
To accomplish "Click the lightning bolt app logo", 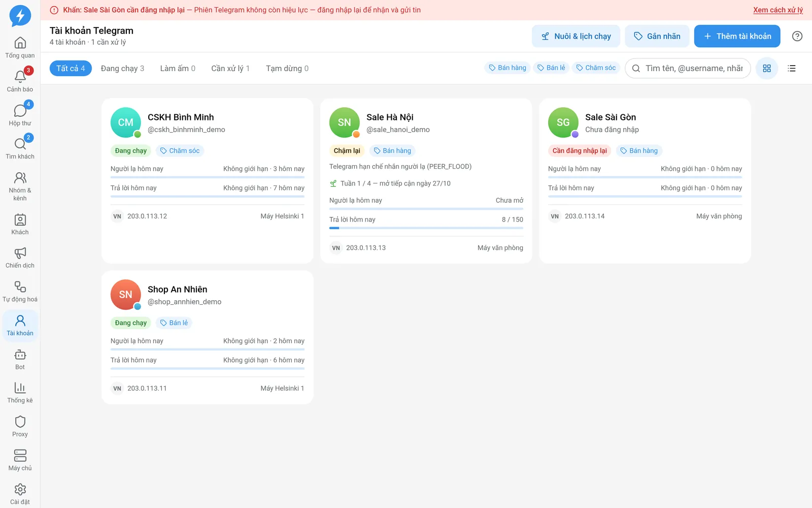I will coord(20,16).
